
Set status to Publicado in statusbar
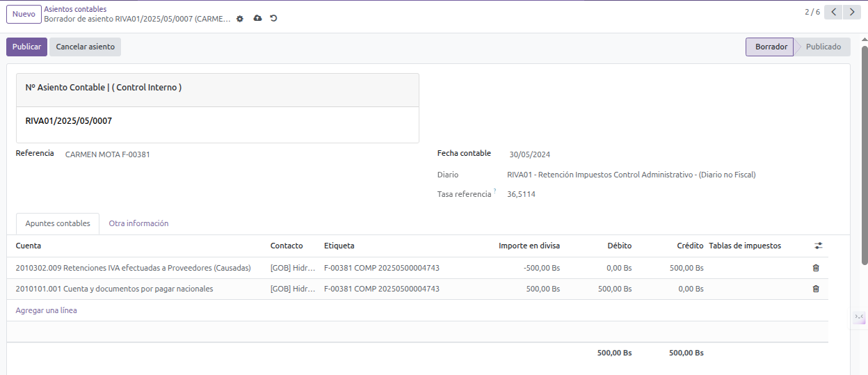click(823, 47)
